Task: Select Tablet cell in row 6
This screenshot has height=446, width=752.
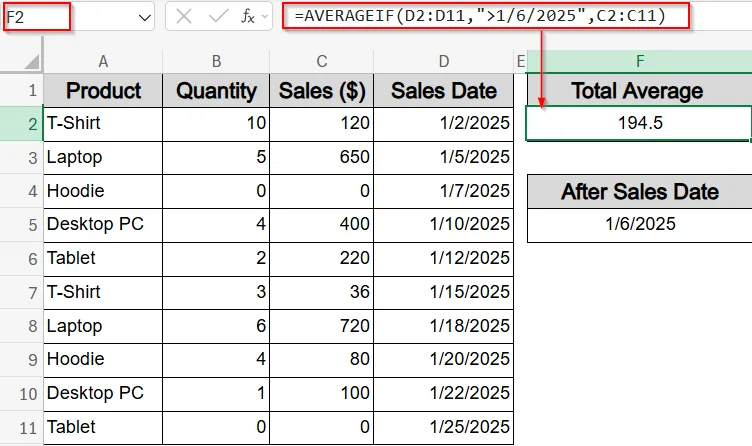Action: 103,259
